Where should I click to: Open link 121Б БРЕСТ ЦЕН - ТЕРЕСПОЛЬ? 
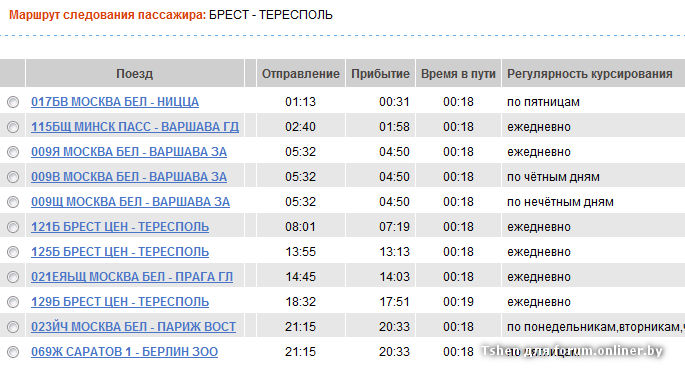pos(120,227)
